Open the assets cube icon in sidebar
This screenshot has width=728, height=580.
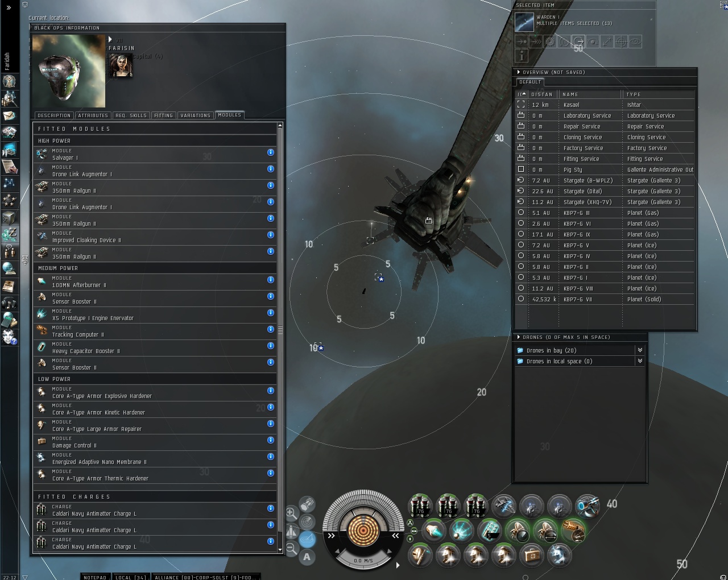9,217
